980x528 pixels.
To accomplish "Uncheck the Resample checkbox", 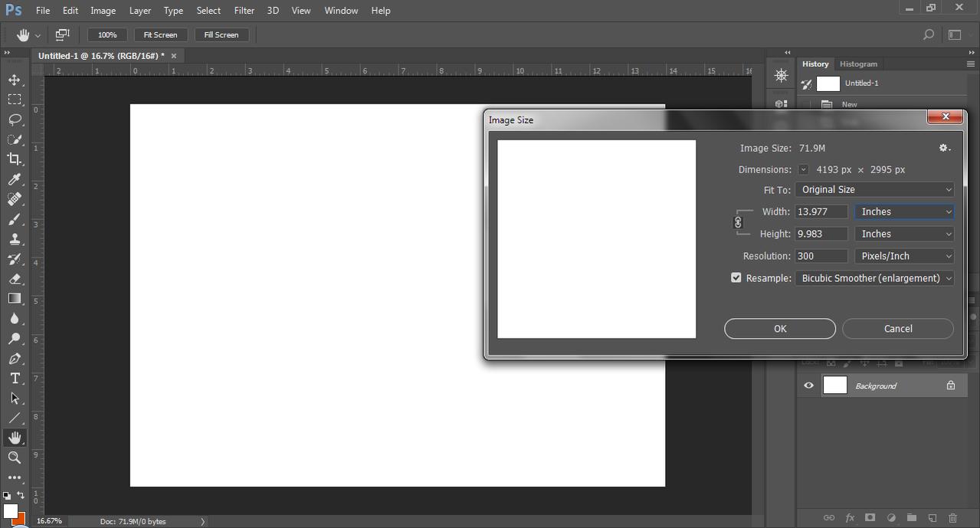I will point(736,278).
